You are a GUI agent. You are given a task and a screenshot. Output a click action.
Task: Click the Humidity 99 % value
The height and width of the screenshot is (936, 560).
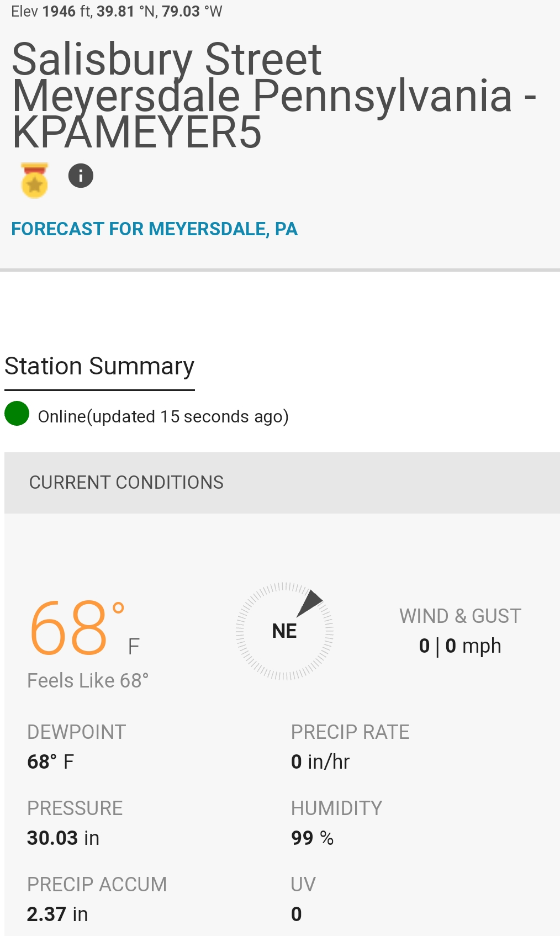[x=313, y=838]
